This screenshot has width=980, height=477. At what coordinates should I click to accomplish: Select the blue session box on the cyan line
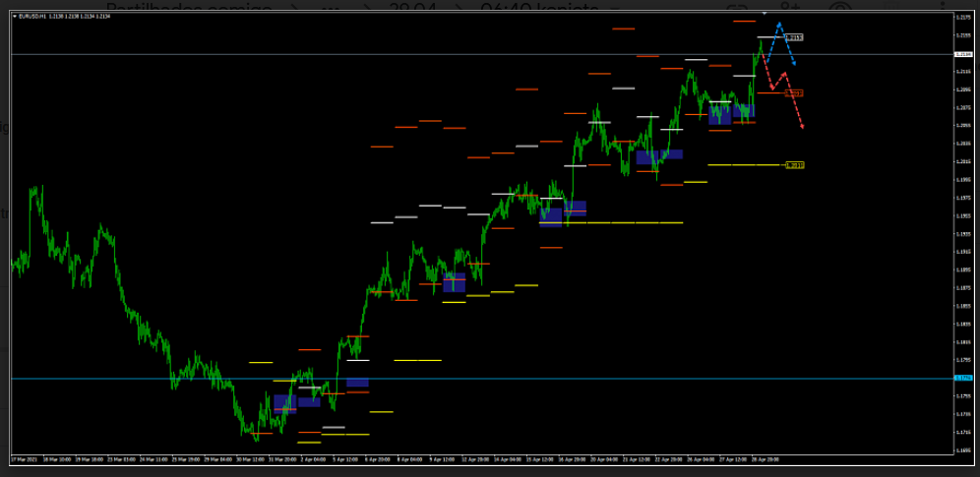357,383
